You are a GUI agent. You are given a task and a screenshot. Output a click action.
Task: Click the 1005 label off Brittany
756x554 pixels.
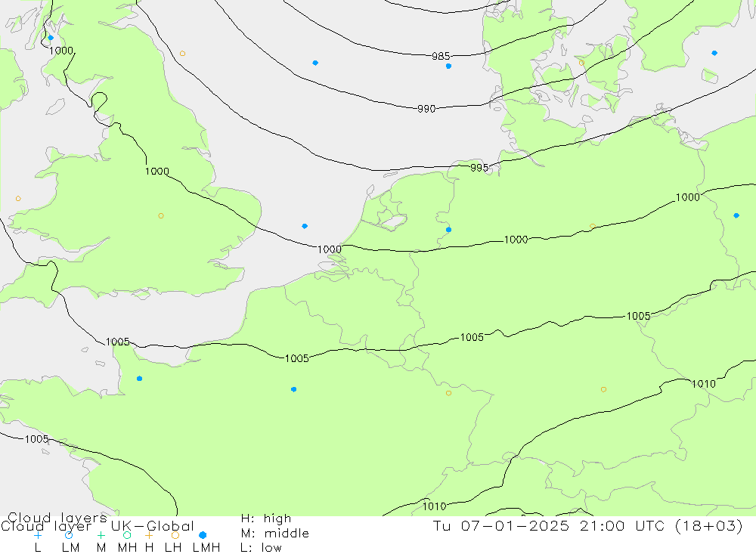[x=36, y=439]
